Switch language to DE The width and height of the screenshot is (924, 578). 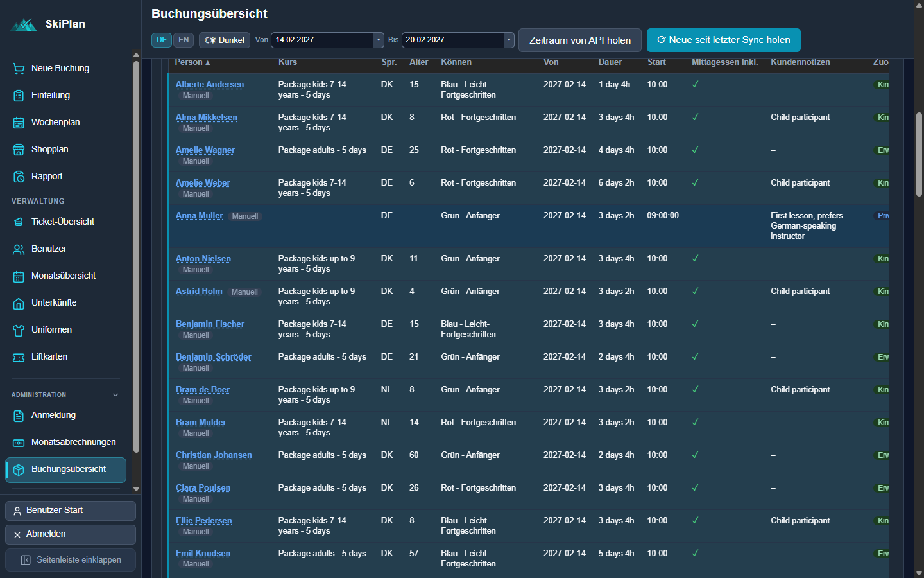click(162, 40)
